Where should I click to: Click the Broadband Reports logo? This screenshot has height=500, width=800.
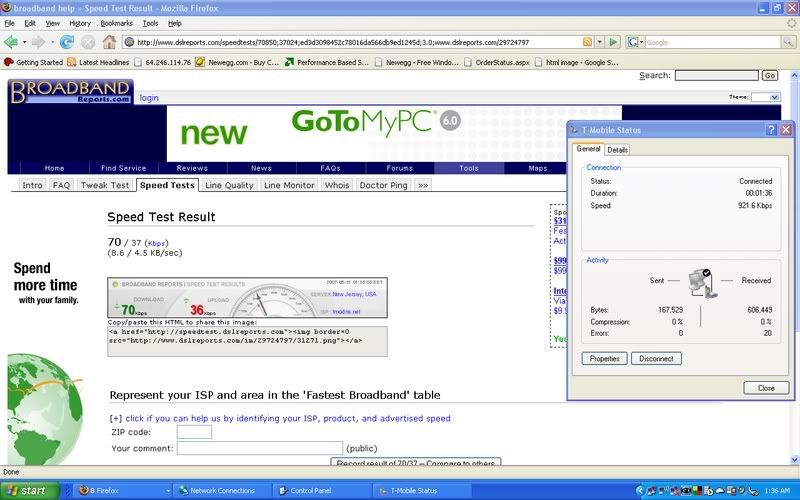[70, 92]
